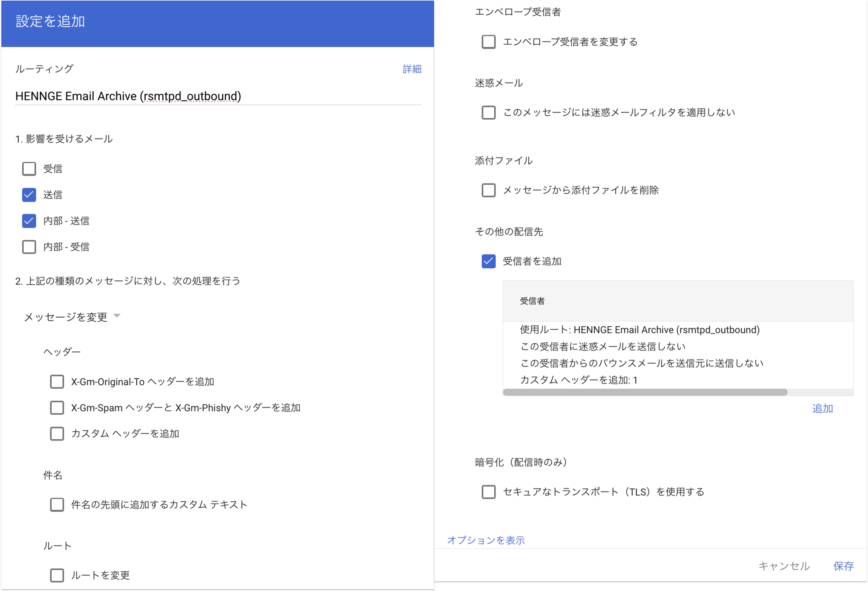Enable 迷惑メールフィルタを適用しない checkbox
The height and width of the screenshot is (591, 868).
[x=489, y=112]
